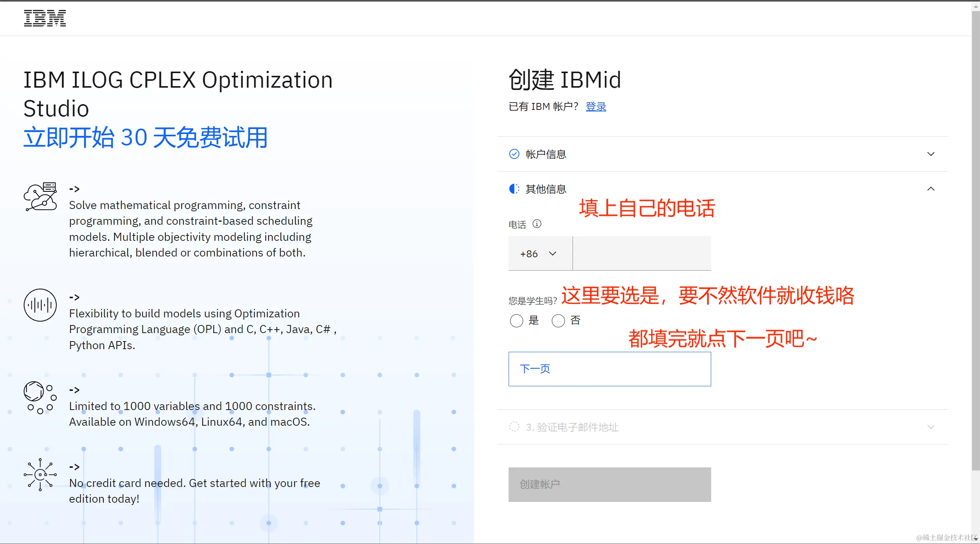Image resolution: width=980 pixels, height=544 pixels.
Task: Click the 帐户信息 checkmark circle icon
Action: click(514, 154)
